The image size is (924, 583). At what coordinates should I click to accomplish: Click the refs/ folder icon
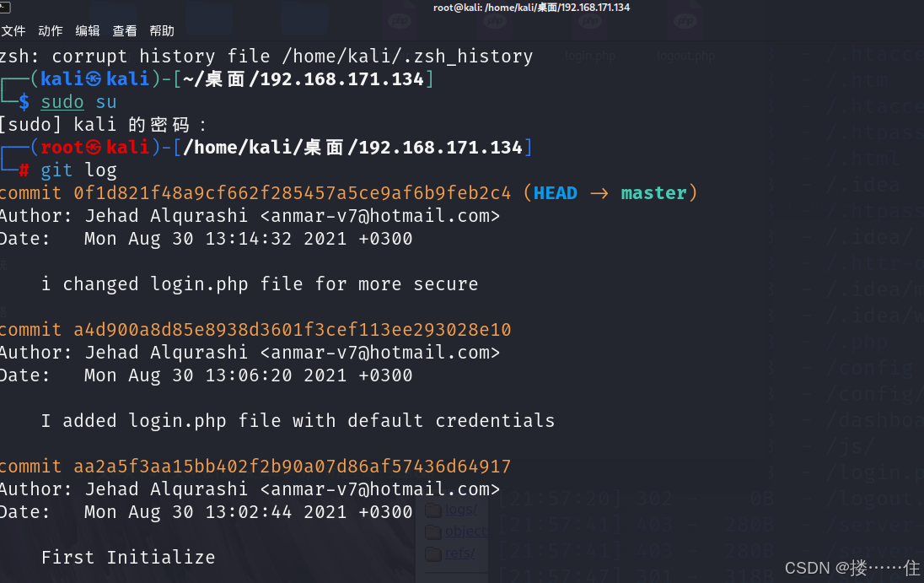coord(433,553)
